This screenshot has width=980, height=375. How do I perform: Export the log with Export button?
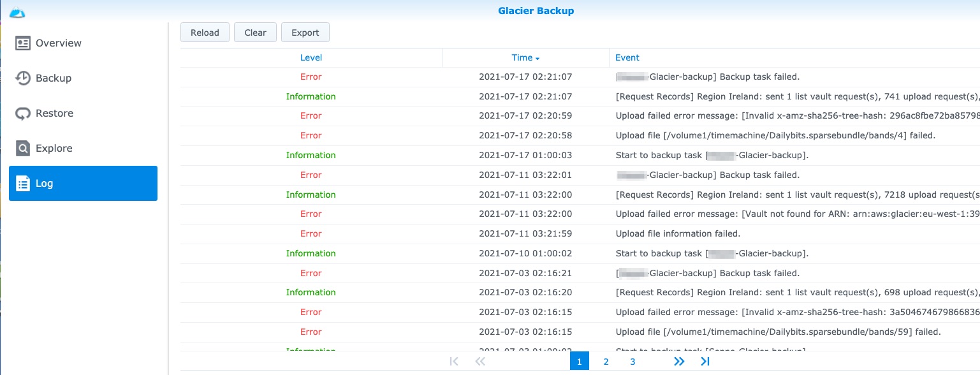point(305,33)
